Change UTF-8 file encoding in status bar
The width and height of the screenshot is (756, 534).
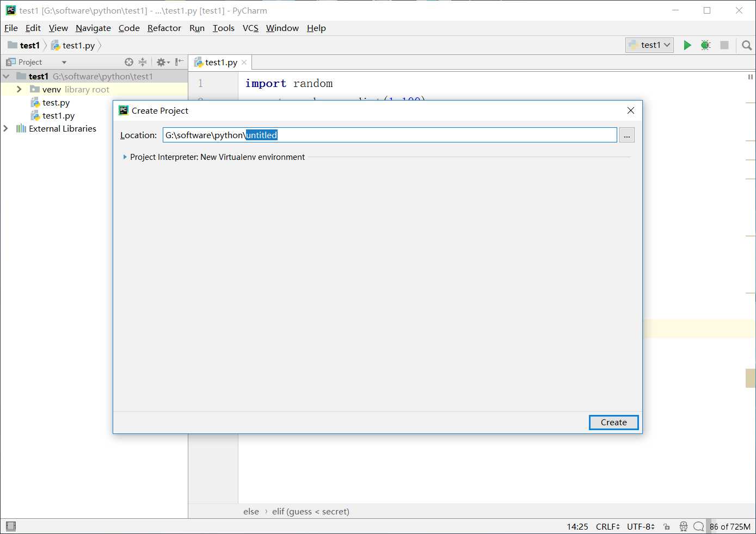point(641,526)
